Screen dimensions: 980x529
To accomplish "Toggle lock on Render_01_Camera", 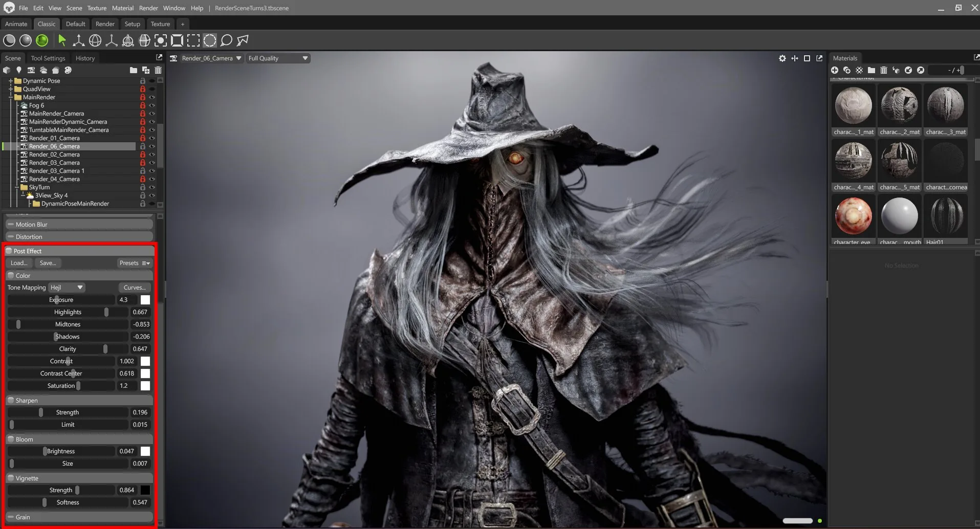I will (x=143, y=138).
